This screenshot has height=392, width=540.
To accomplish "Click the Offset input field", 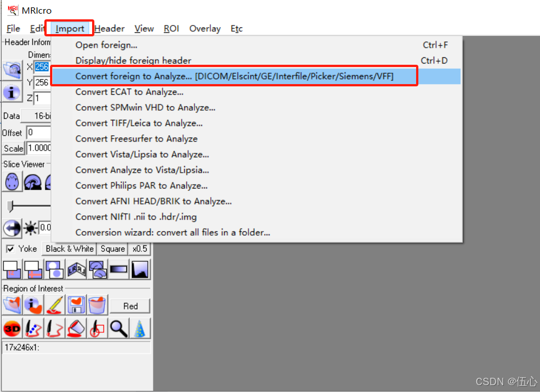I will [39, 133].
